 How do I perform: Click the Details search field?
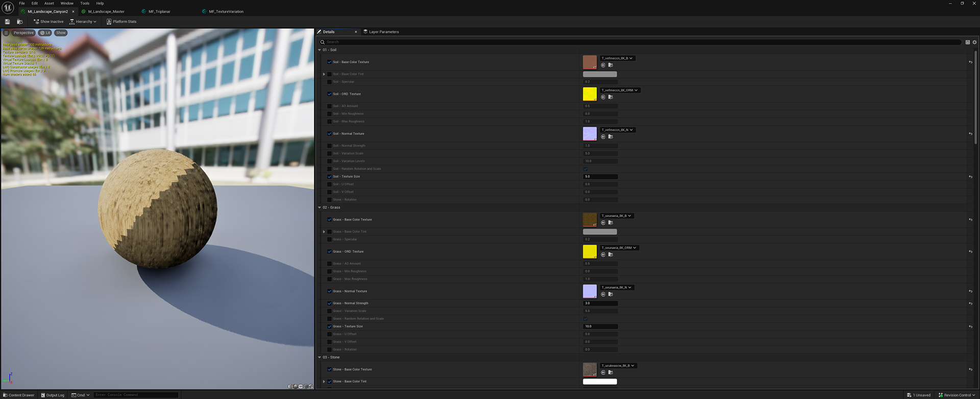(640, 42)
